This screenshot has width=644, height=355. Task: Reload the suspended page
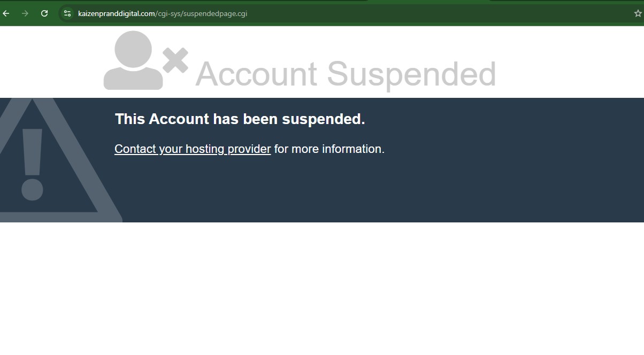pyautogui.click(x=44, y=13)
